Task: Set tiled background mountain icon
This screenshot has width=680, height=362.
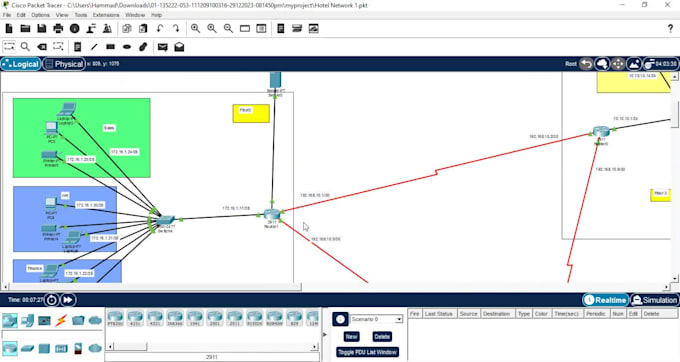Action: (x=634, y=64)
